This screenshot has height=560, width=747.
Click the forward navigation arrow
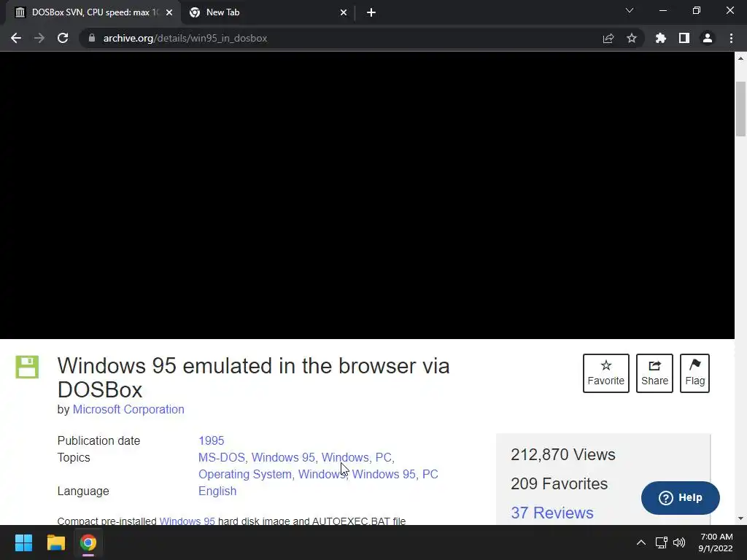(39, 38)
